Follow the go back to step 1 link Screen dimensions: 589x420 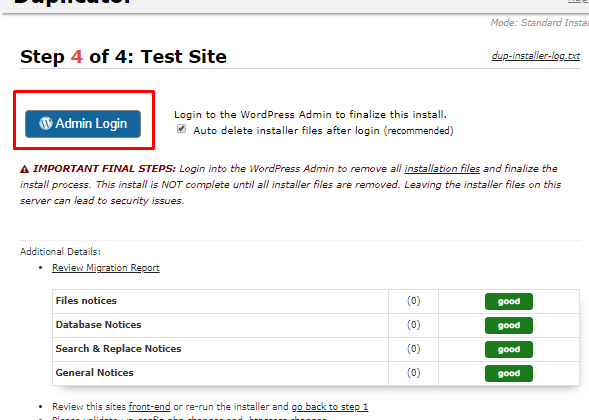330,407
